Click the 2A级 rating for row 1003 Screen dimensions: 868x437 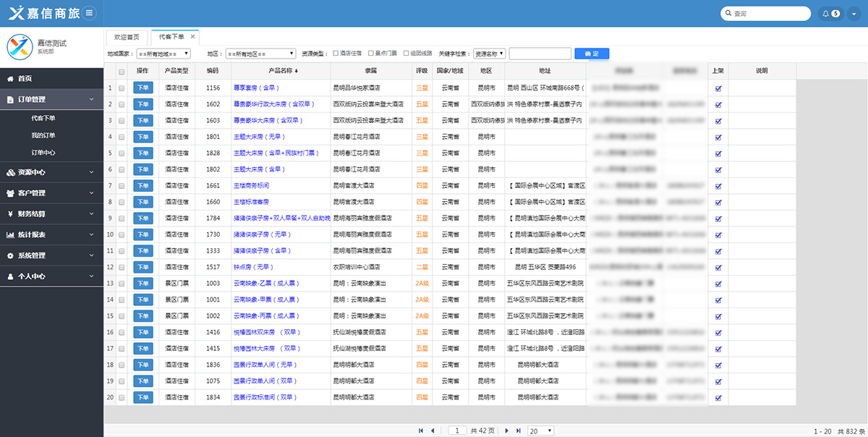422,283
